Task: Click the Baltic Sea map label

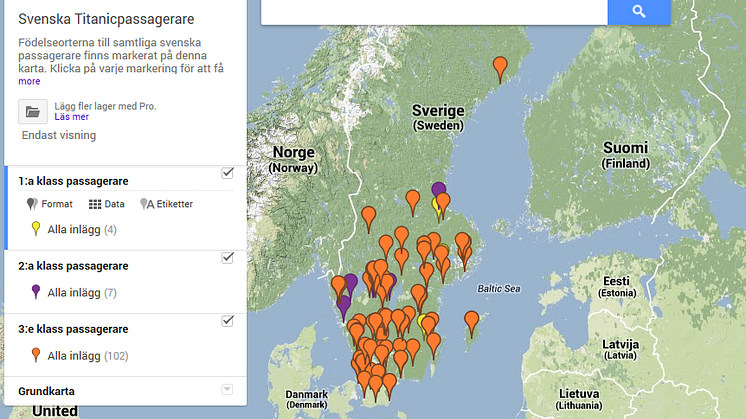Action: coord(499,289)
